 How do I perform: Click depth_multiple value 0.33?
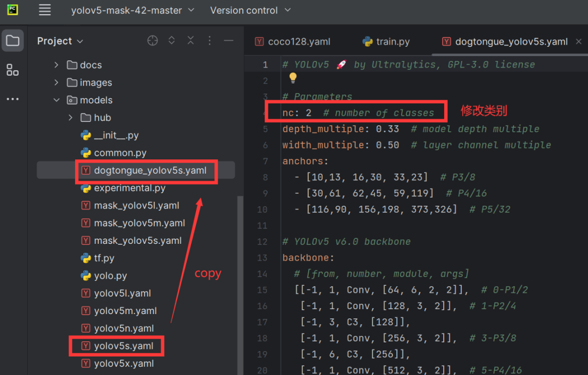(x=388, y=129)
